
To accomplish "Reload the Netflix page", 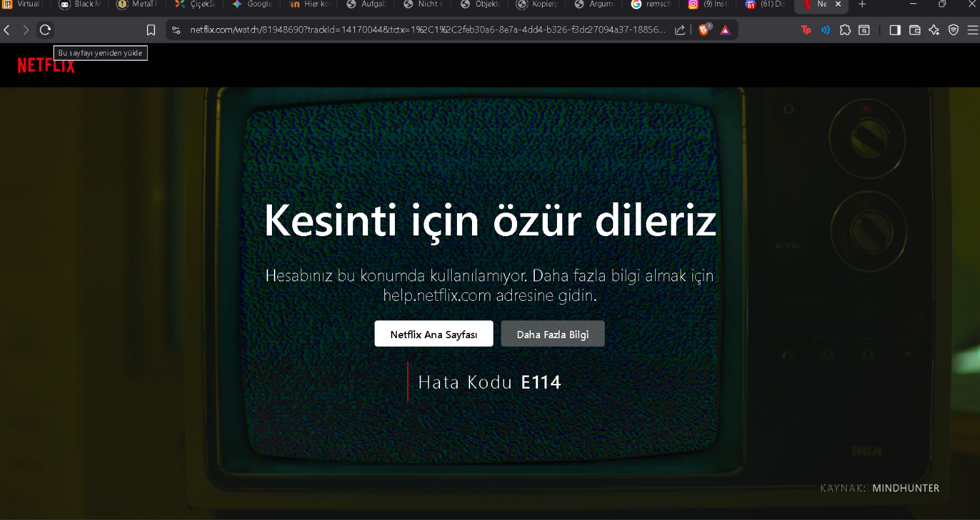I will click(45, 30).
